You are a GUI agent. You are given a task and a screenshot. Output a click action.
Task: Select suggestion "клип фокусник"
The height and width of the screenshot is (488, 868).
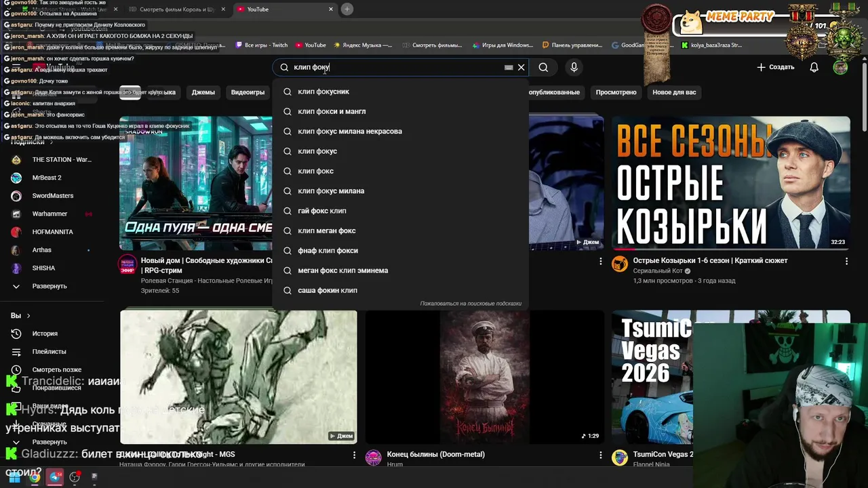(x=400, y=91)
